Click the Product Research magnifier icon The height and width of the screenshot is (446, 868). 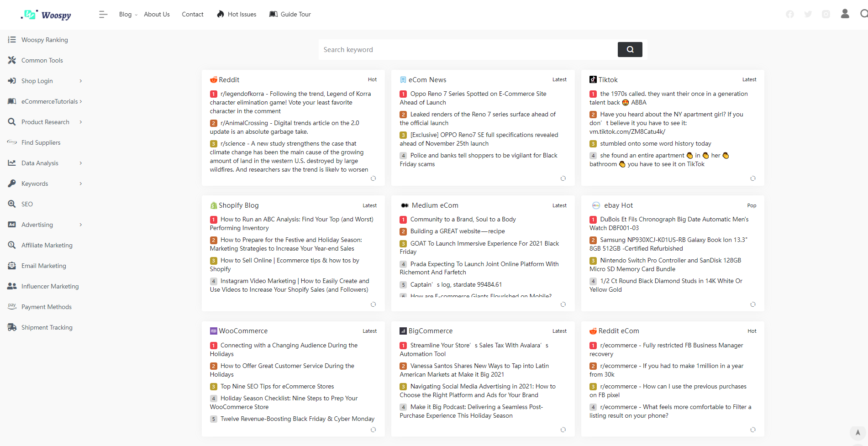(12, 122)
